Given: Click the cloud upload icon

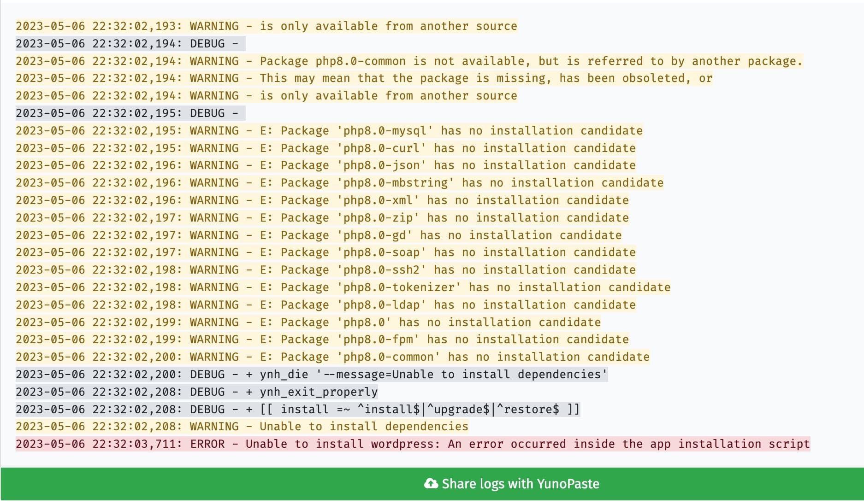Looking at the screenshot, I should pos(431,484).
